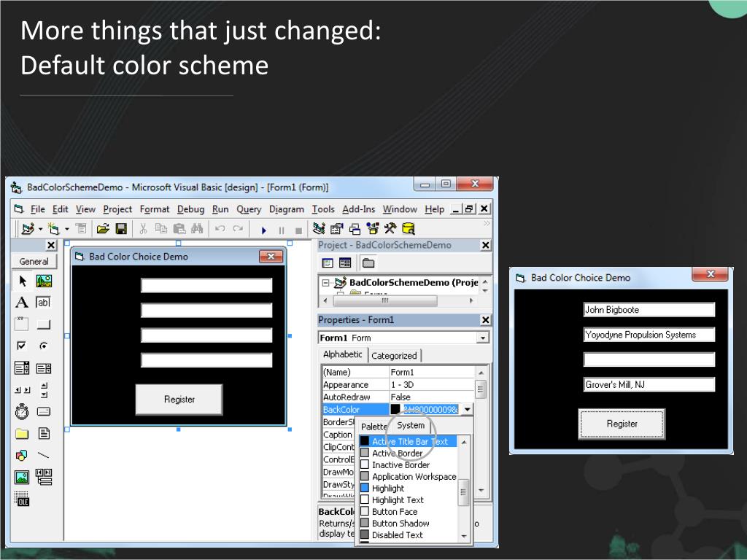Click the Find binoculars icon
The image size is (747, 560).
tap(197, 229)
